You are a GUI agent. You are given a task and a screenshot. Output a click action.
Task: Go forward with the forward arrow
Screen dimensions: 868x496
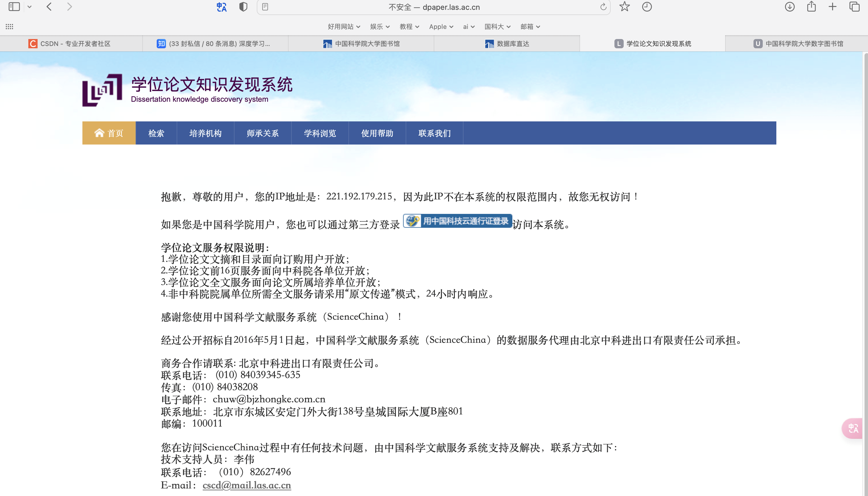(69, 7)
